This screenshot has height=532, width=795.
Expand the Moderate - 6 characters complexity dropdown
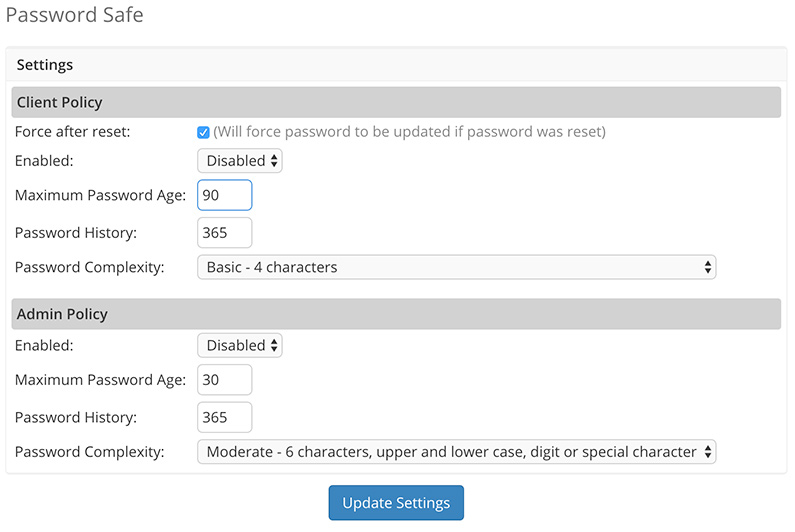456,452
